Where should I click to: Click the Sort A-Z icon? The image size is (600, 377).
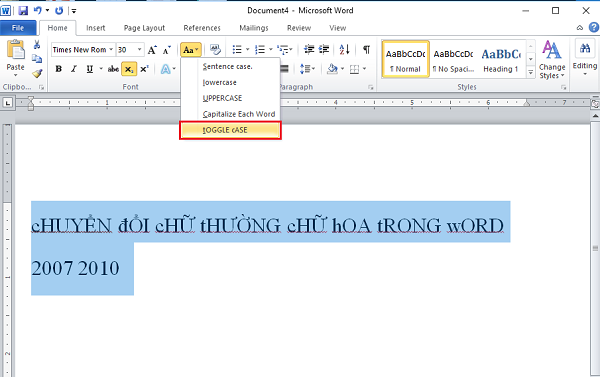tap(344, 49)
